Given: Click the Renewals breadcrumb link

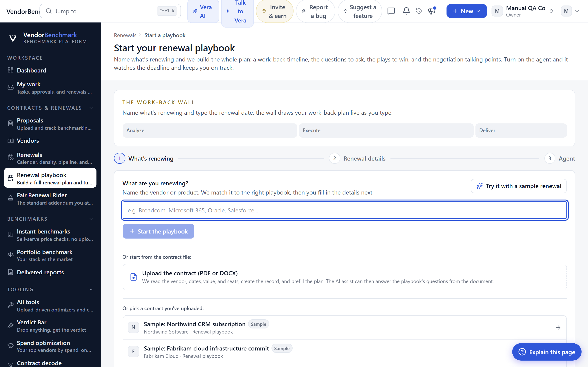Looking at the screenshot, I should pos(125,35).
